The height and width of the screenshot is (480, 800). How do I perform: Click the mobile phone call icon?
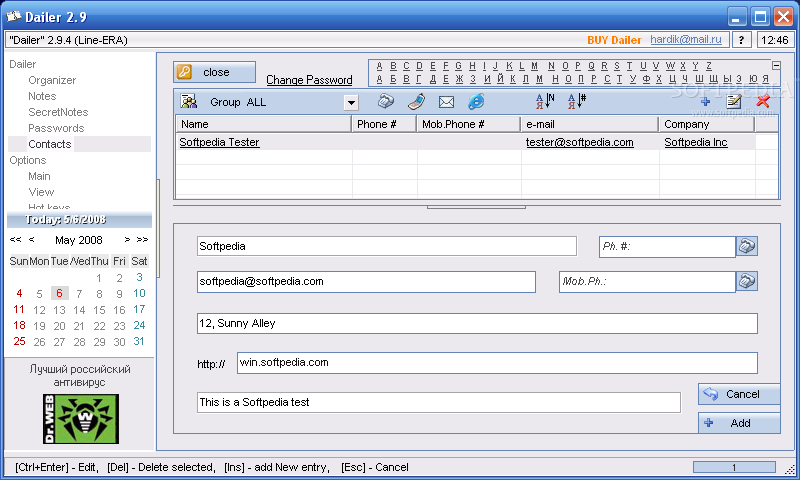[416, 102]
